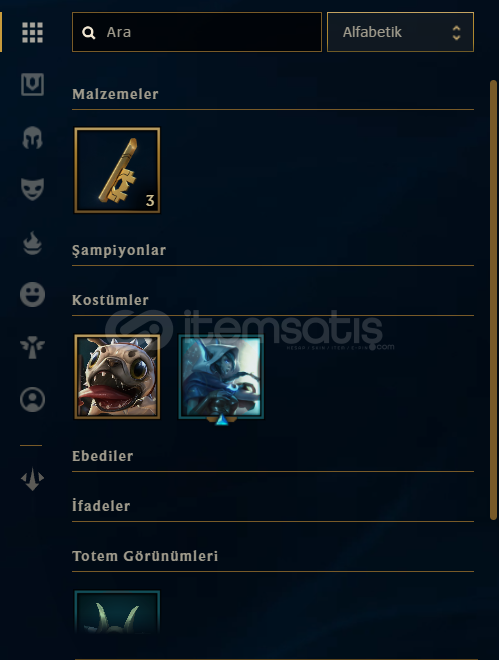Click the sort dropdown arrows
The height and width of the screenshot is (660, 499).
pos(457,32)
